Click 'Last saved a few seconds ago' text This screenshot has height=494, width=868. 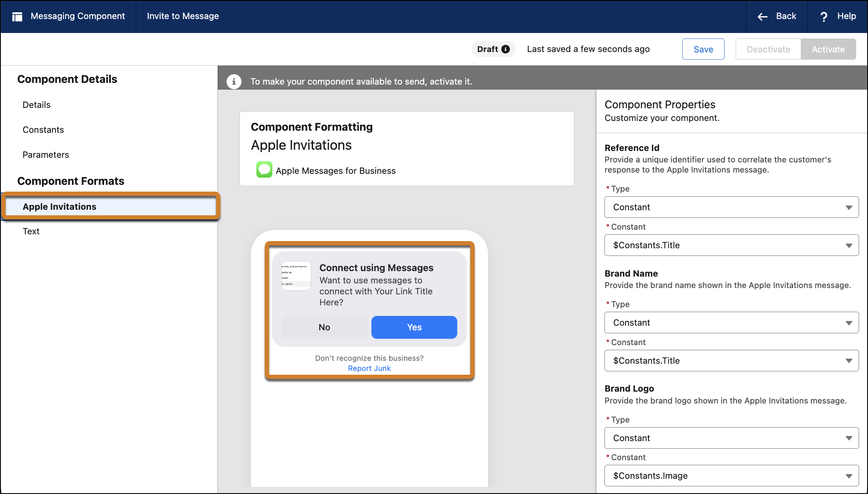[588, 49]
